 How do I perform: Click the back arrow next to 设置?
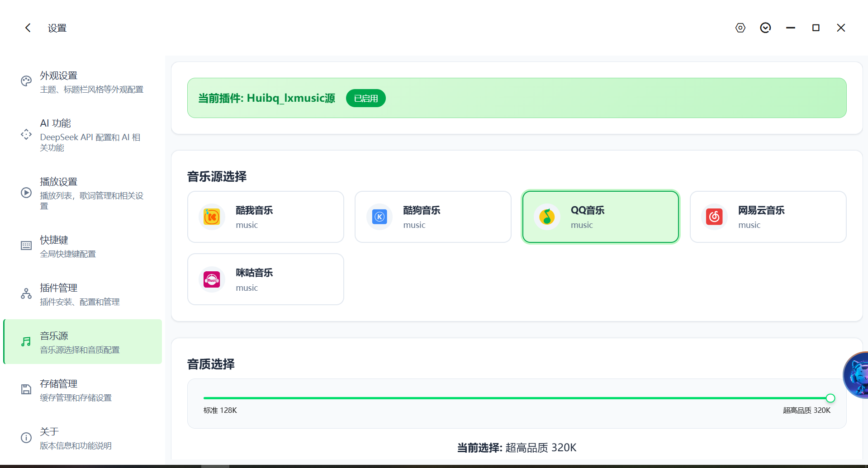pos(28,28)
